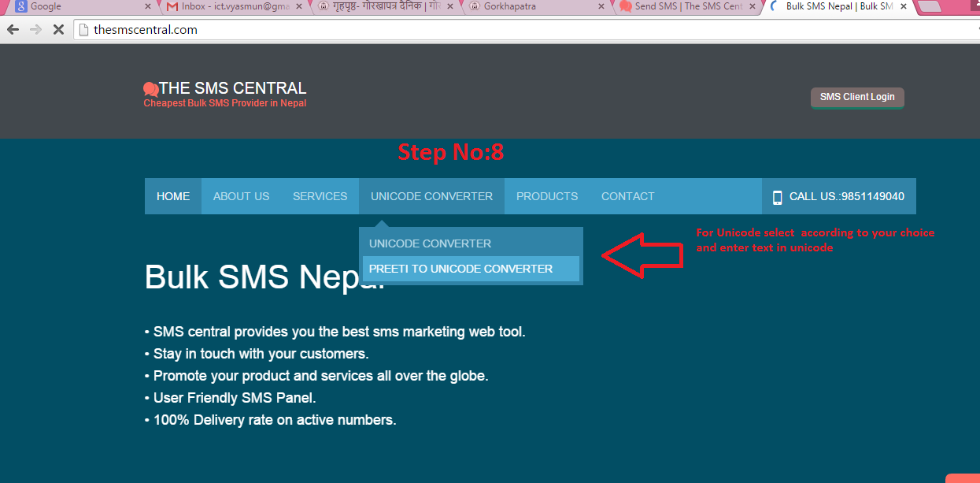Click the Stay in touch with customers bullet
Image resolution: width=980 pixels, height=483 pixels.
[257, 354]
